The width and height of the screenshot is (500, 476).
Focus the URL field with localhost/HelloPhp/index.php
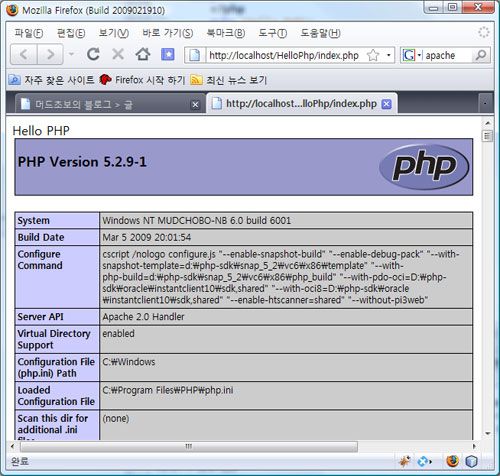click(x=284, y=55)
